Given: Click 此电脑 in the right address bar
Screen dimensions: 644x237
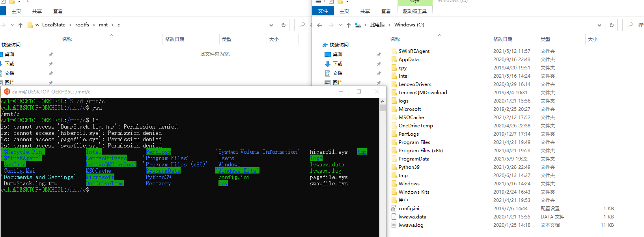Looking at the screenshot, I should 377,25.
